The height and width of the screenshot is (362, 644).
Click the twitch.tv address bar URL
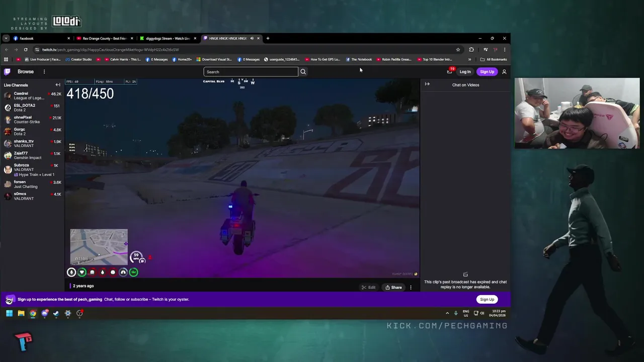point(110,49)
